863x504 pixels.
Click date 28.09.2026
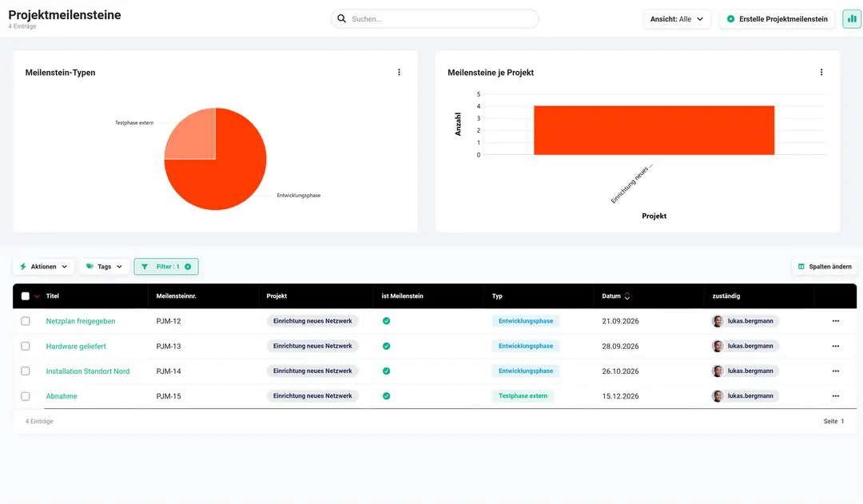pyautogui.click(x=620, y=346)
